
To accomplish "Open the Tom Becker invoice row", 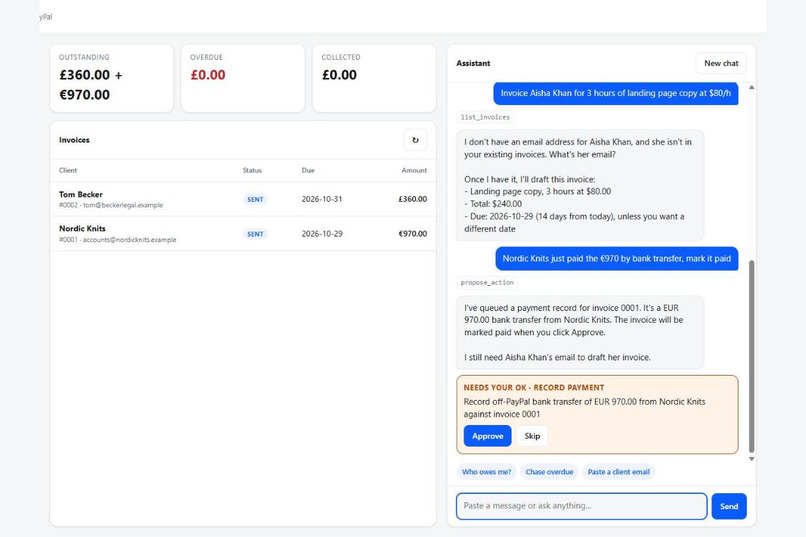I will [x=243, y=199].
